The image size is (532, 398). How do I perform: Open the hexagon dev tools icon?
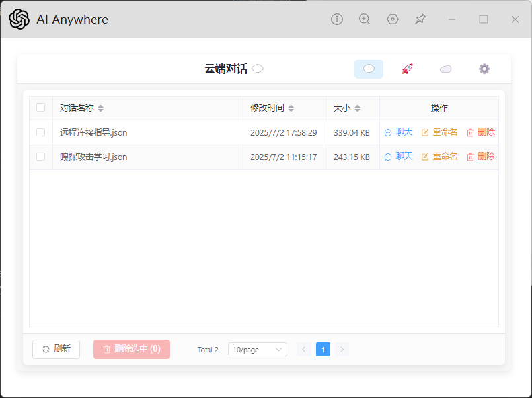[393, 19]
